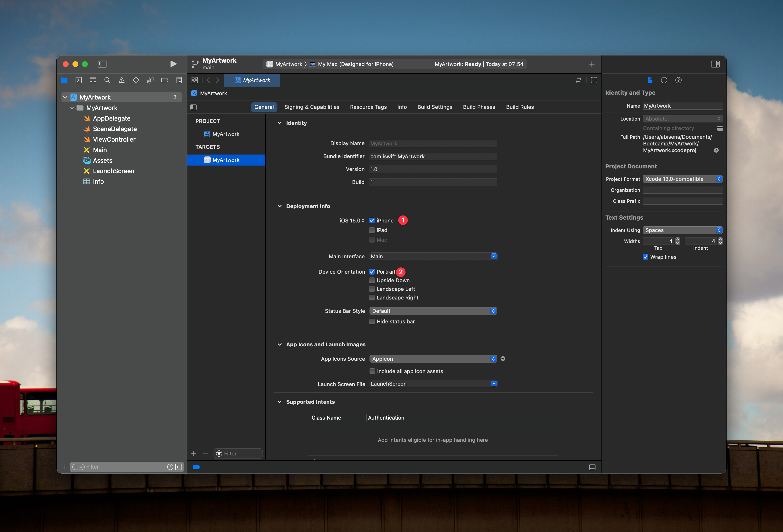Reveal the project file in Finder arrow
Viewport: 783px width, 532px height.
click(x=716, y=150)
